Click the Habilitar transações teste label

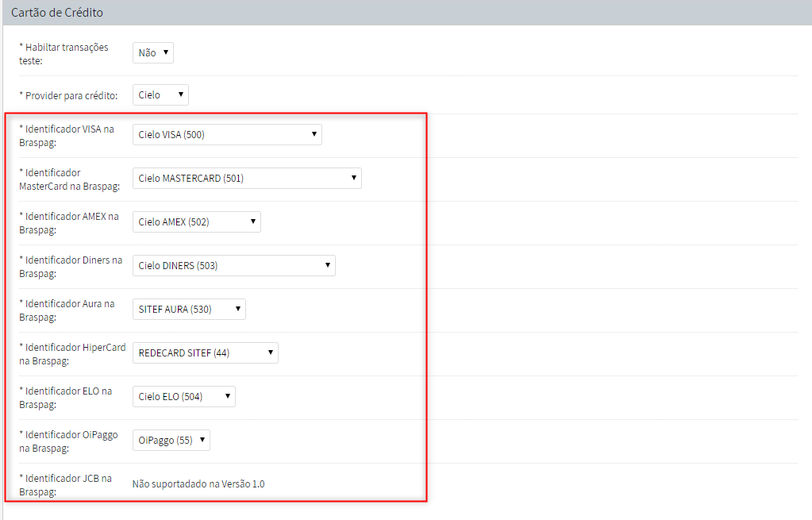[63, 54]
